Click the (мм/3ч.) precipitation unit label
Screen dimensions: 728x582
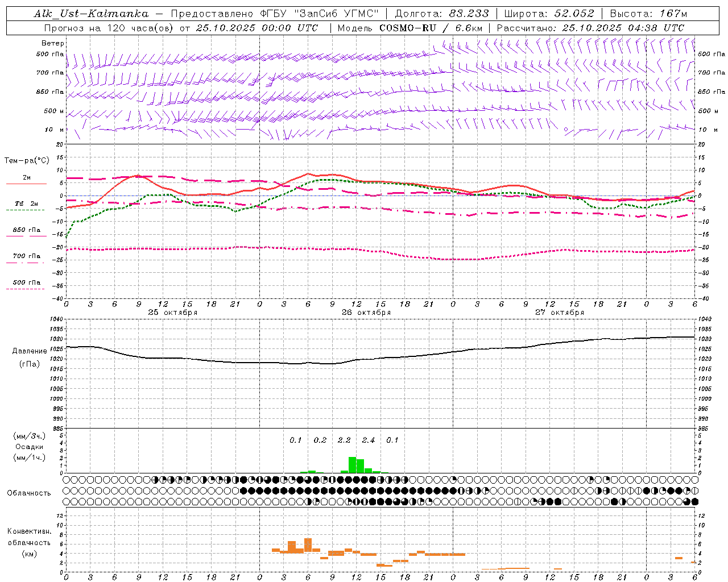click(x=30, y=436)
